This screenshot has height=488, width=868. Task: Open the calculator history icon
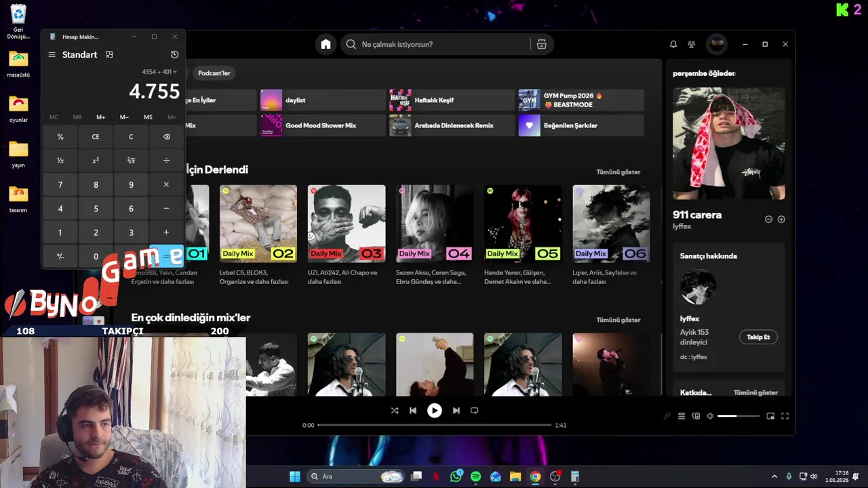click(174, 55)
